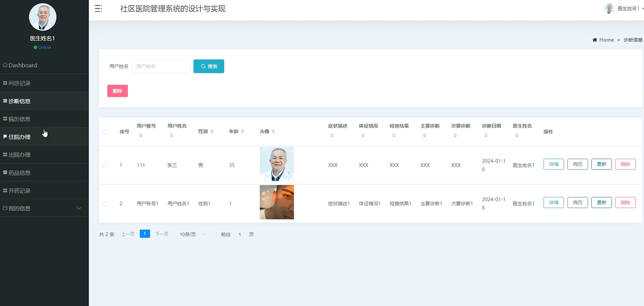The width and height of the screenshot is (644, 306).
Task: Open the face photo thumbnail for 用户姓名1
Action: coord(277,202)
